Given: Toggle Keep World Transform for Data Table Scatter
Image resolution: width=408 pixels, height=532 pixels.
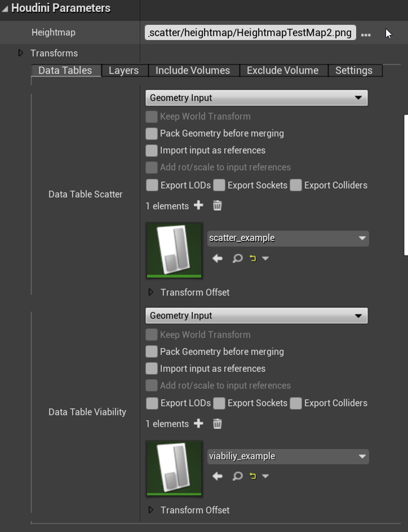Looking at the screenshot, I should tap(151, 116).
